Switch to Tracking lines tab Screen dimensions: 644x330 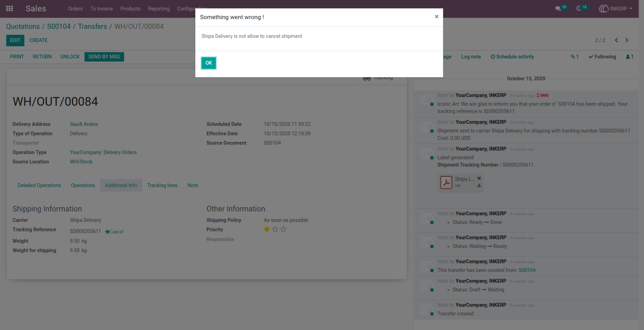pyautogui.click(x=162, y=185)
